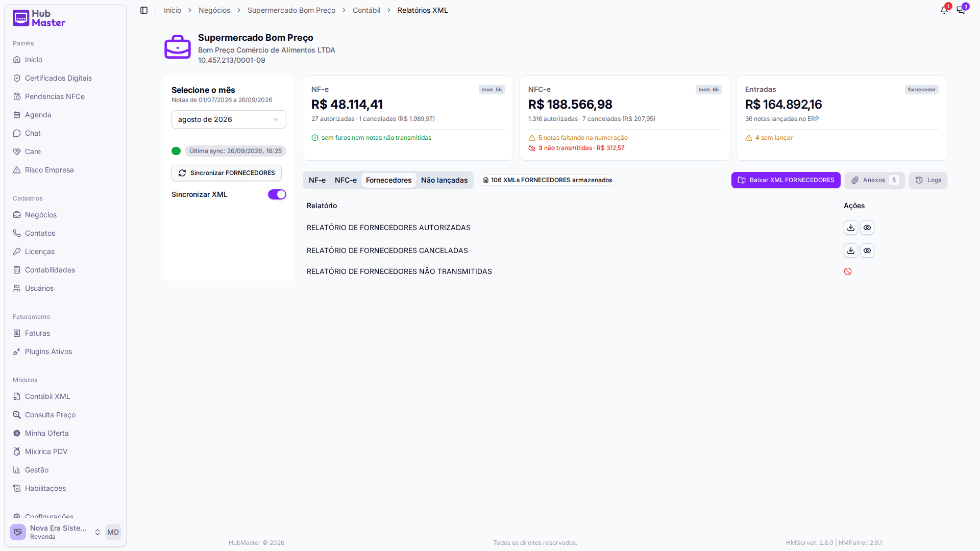Download the FORNECEDORES CANCELADAS report
Viewport: 980px width, 551px height.
(x=851, y=251)
